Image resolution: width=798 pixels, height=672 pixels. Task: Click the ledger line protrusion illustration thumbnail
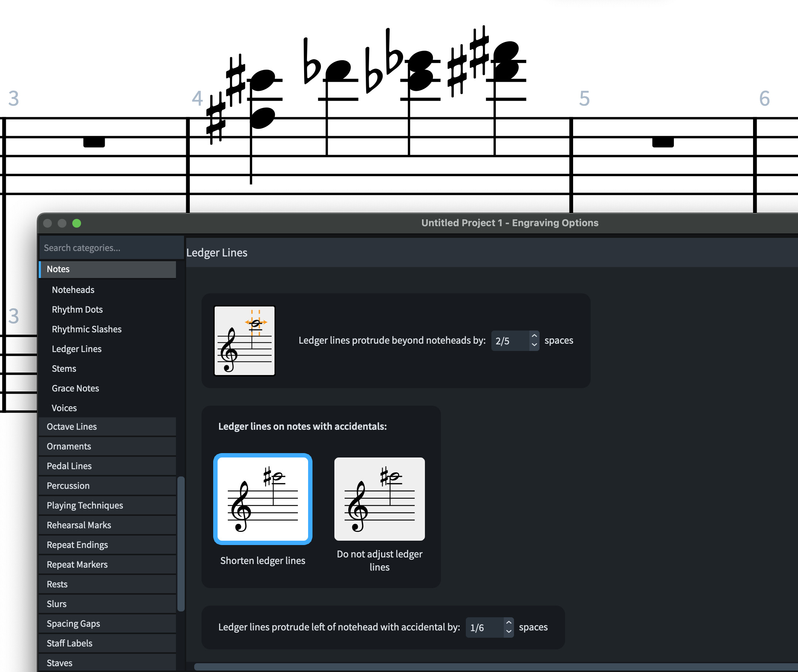pyautogui.click(x=244, y=341)
